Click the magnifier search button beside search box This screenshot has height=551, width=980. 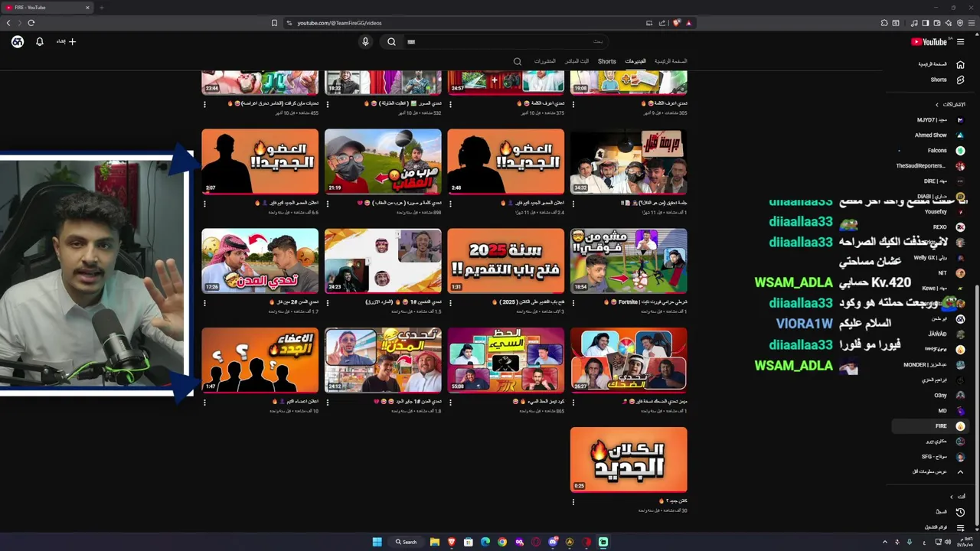coord(391,42)
